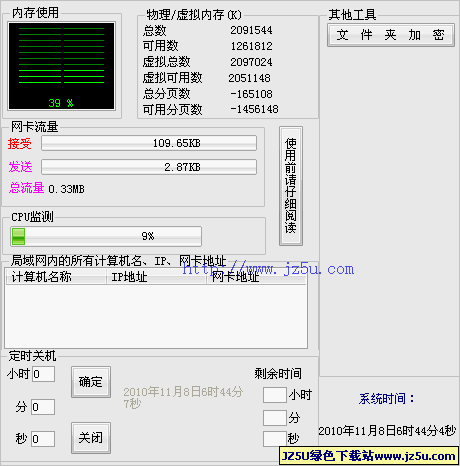Click the memory usage graph display
This screenshot has width=460, height=466.
click(x=62, y=66)
